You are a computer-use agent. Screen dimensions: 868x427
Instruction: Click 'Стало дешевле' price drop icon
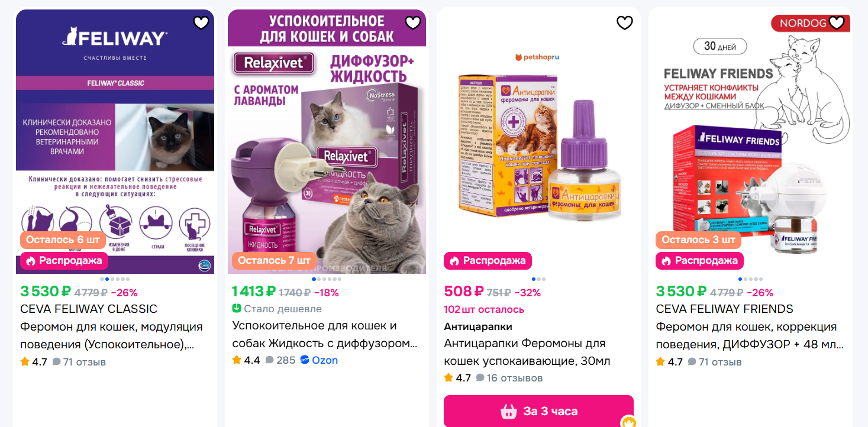pyautogui.click(x=237, y=309)
